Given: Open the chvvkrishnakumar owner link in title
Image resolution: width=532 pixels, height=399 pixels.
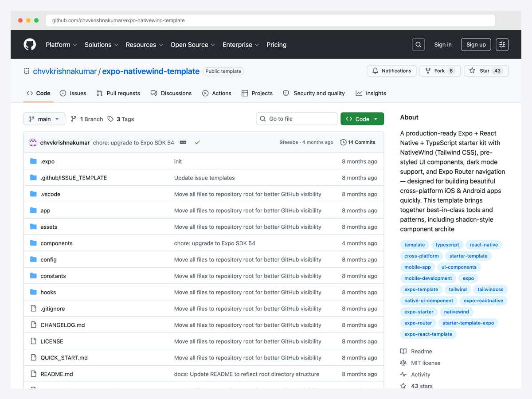Looking at the screenshot, I should [65, 71].
